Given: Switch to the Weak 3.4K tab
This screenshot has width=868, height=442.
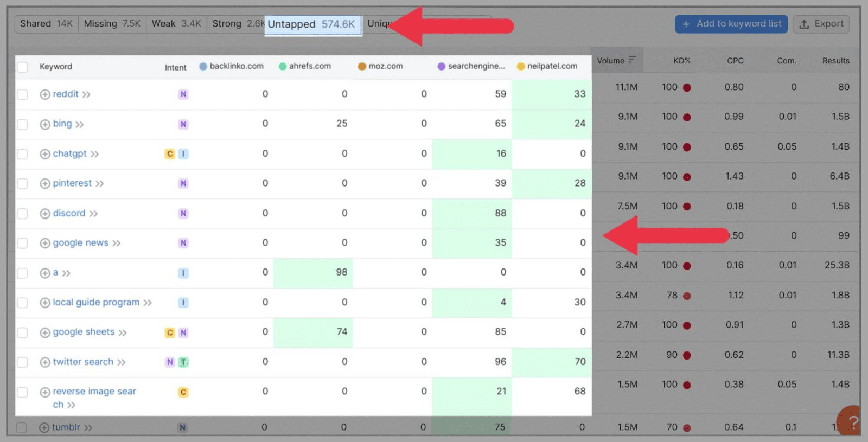Looking at the screenshot, I should 176,24.
